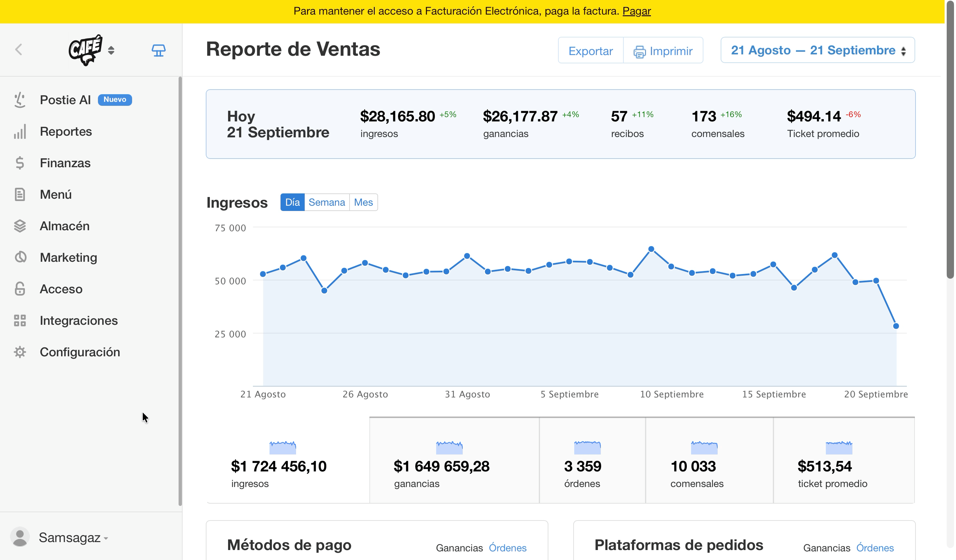Click the Pagar link in the yellow banner
956x560 pixels.
[x=637, y=11]
